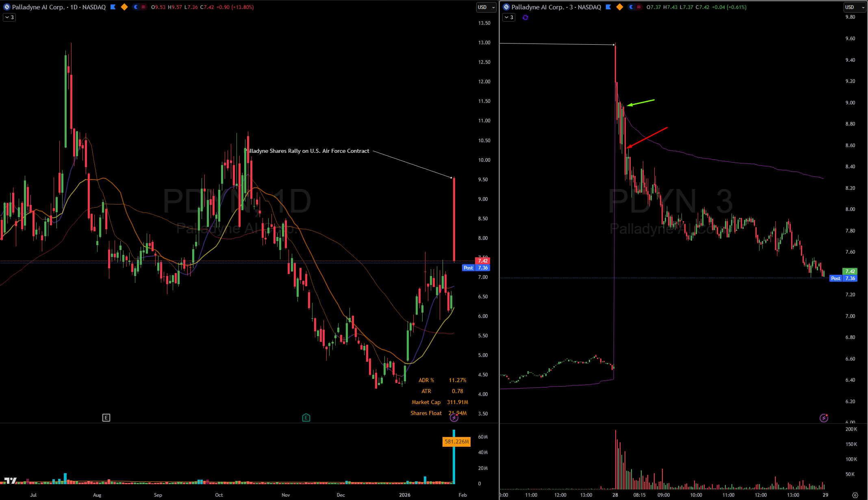
Task: Click the orange diamond icon on daily chart
Action: (x=124, y=7)
